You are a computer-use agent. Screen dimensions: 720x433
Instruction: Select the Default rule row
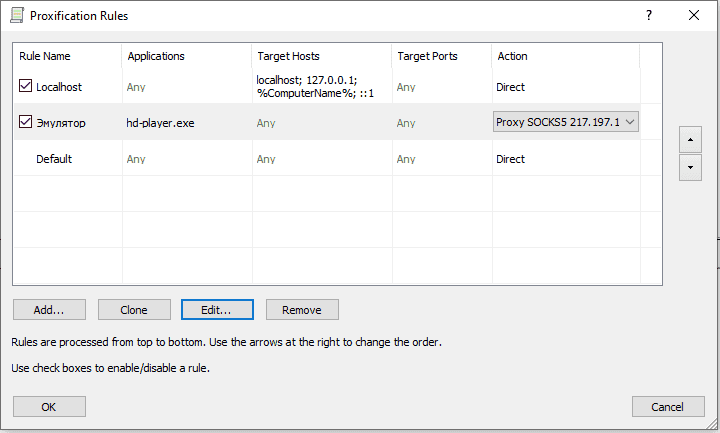pyautogui.click(x=54, y=159)
